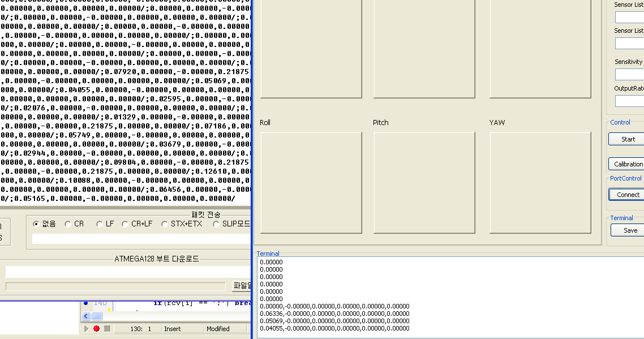Click the gray stop macro icon

tap(107, 329)
